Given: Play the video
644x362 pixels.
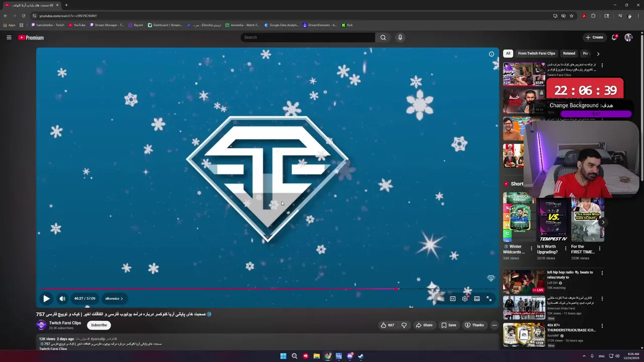Looking at the screenshot, I should pyautogui.click(x=46, y=299).
